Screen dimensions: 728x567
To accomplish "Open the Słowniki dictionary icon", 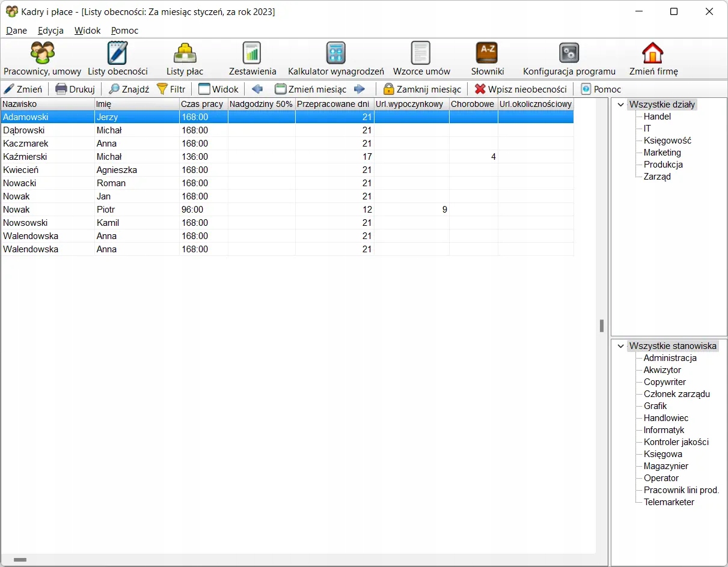I will coord(487,53).
